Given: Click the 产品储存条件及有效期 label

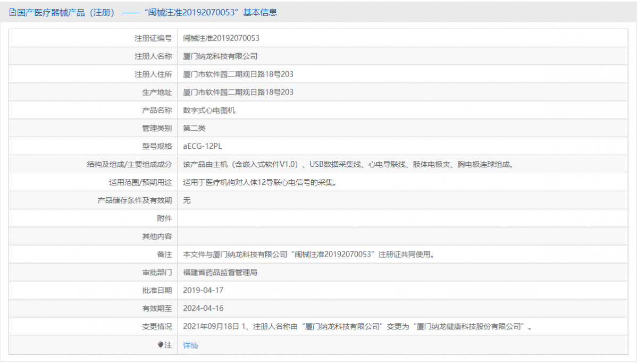Looking at the screenshot, I should pyautogui.click(x=135, y=201).
